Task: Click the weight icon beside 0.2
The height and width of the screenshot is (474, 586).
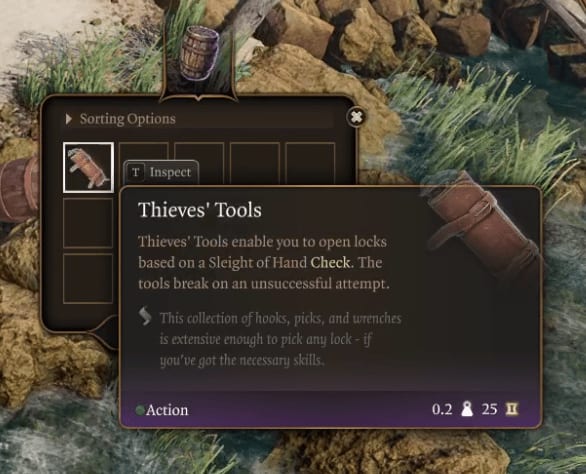Action: tap(466, 409)
